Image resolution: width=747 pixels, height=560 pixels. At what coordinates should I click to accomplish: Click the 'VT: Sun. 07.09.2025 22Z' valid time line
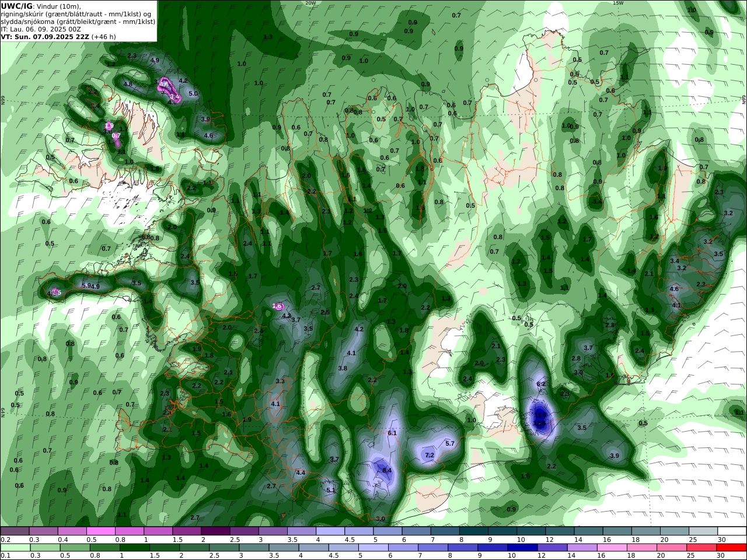pyautogui.click(x=46, y=37)
